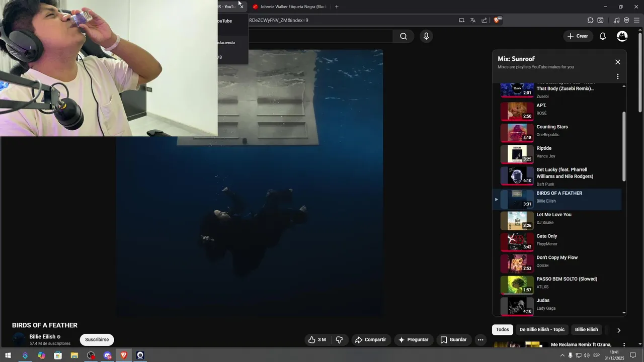Click the Crear button

(x=578, y=36)
